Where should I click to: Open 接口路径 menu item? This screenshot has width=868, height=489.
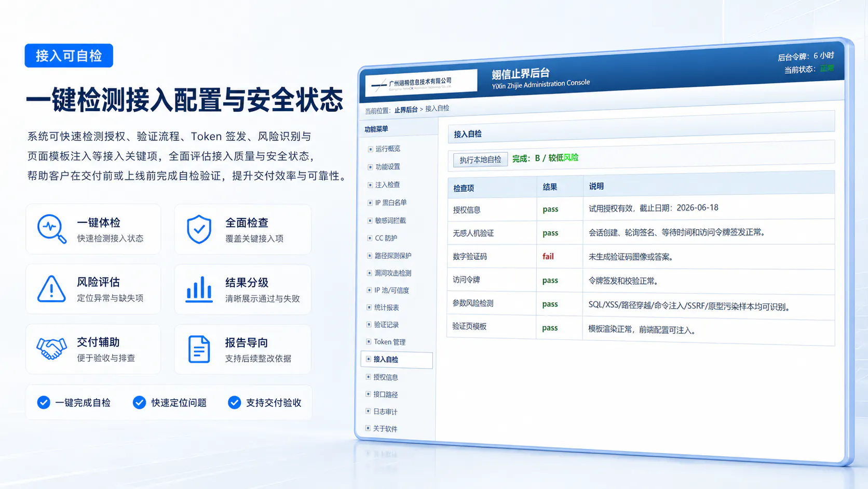tap(385, 394)
